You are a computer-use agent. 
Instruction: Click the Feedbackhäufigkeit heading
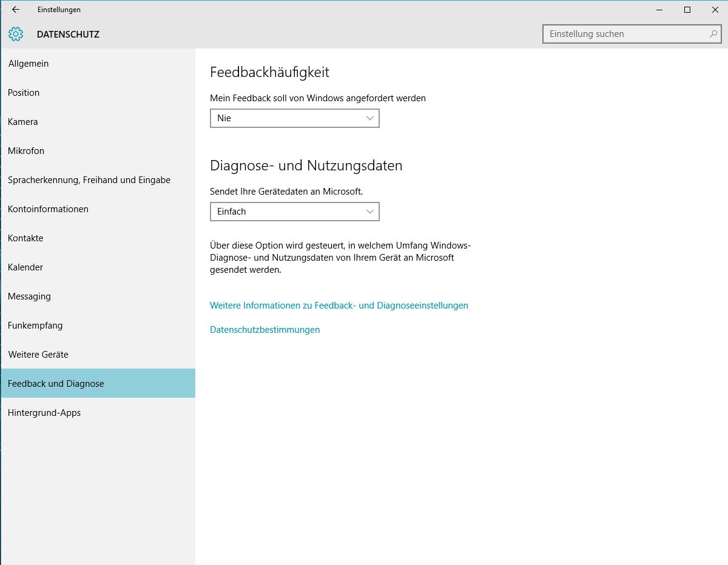(269, 72)
